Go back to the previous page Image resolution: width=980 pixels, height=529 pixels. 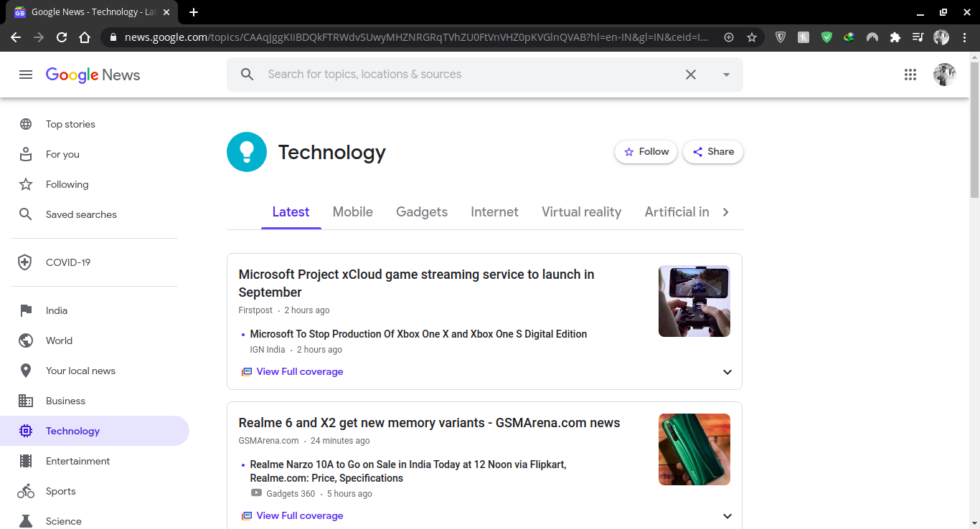coord(16,37)
